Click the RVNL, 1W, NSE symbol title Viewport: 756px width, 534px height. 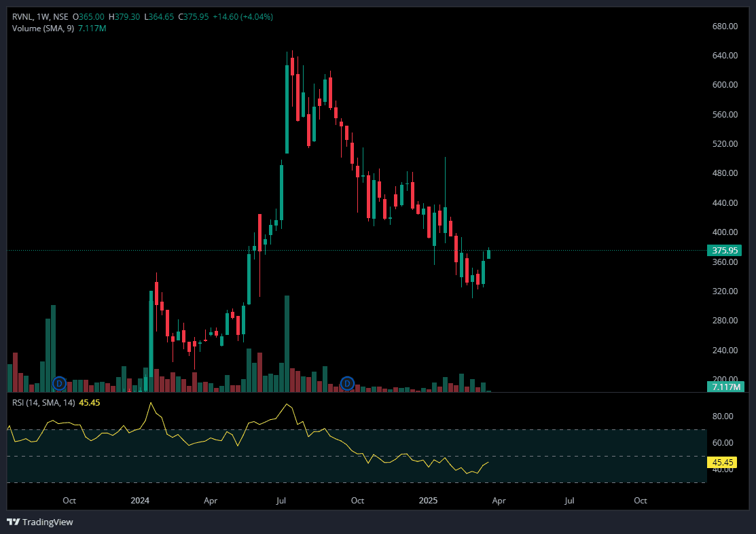pyautogui.click(x=41, y=17)
